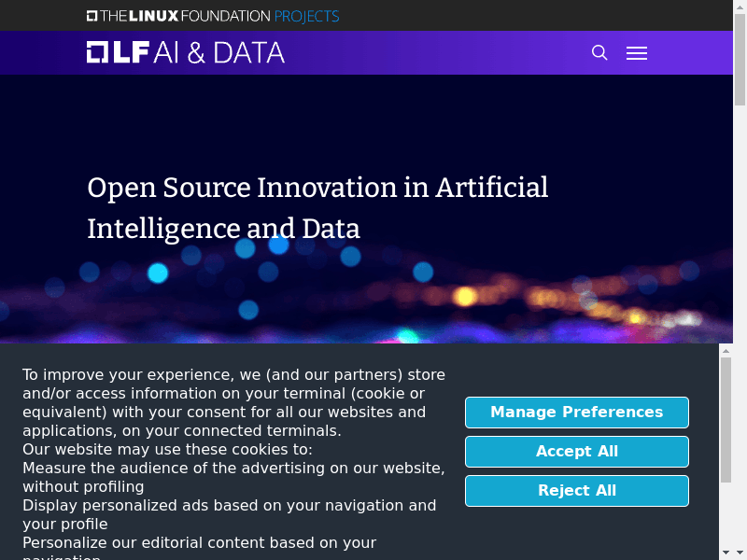Reject All cookies
This screenshot has height=560, width=747.
point(577,491)
